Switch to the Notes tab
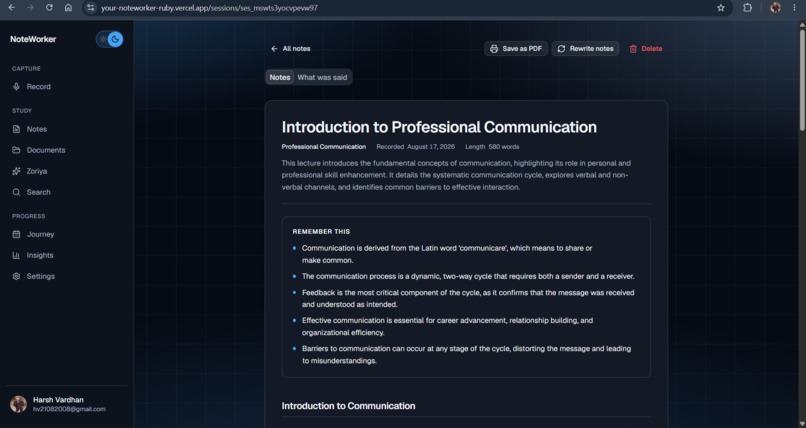The width and height of the screenshot is (806, 428). point(280,78)
